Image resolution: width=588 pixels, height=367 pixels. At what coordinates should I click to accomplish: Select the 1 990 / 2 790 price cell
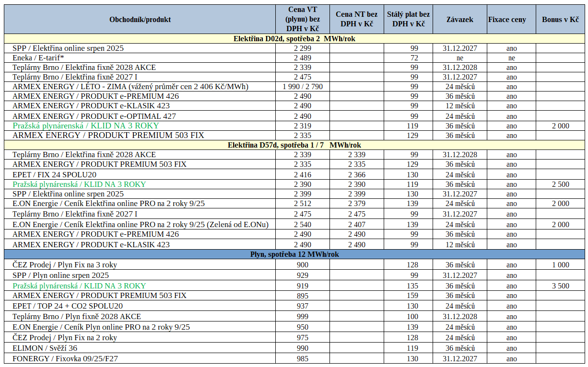click(x=302, y=87)
